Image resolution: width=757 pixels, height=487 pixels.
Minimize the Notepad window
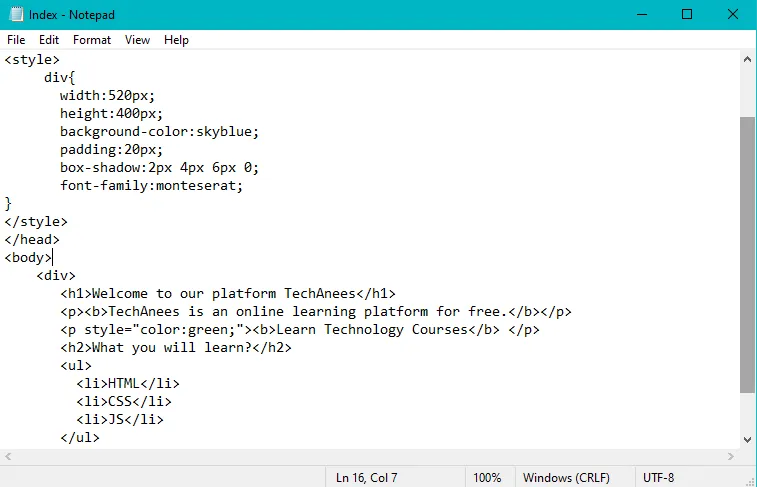click(642, 14)
